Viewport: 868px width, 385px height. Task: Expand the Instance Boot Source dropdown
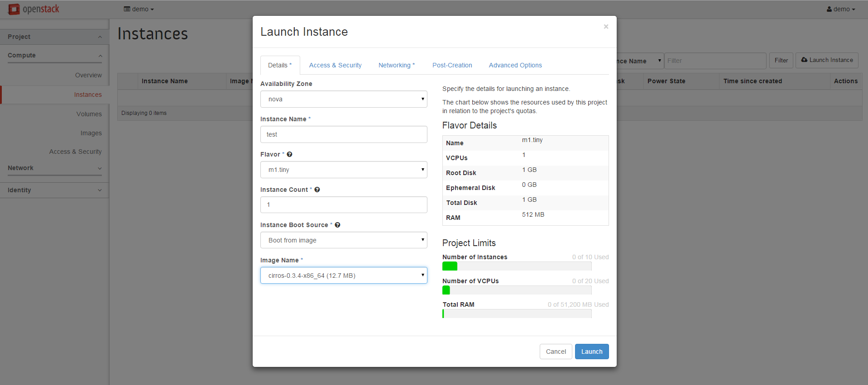343,240
